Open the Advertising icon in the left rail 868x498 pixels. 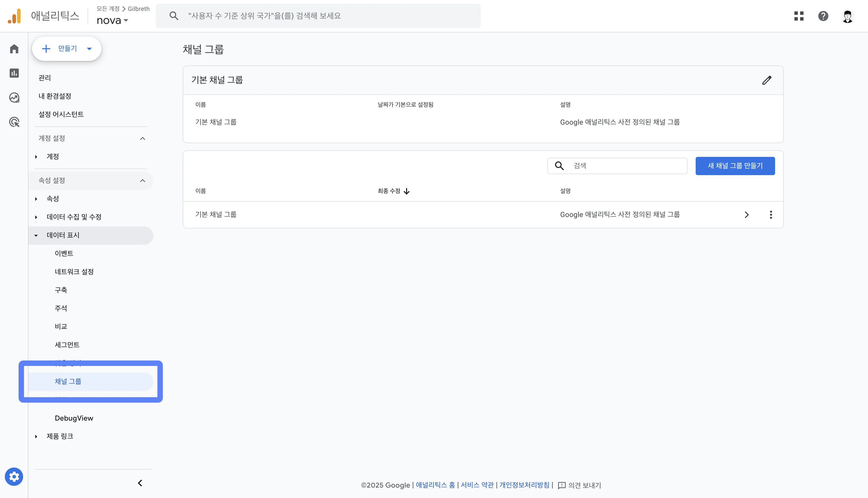pyautogui.click(x=14, y=122)
